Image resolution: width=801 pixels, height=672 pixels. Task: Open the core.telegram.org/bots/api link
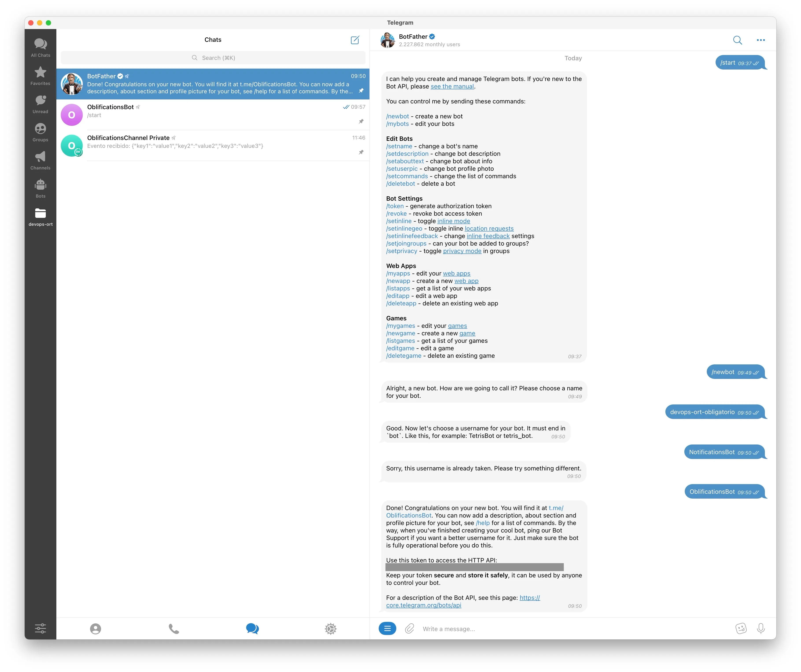[463, 602]
